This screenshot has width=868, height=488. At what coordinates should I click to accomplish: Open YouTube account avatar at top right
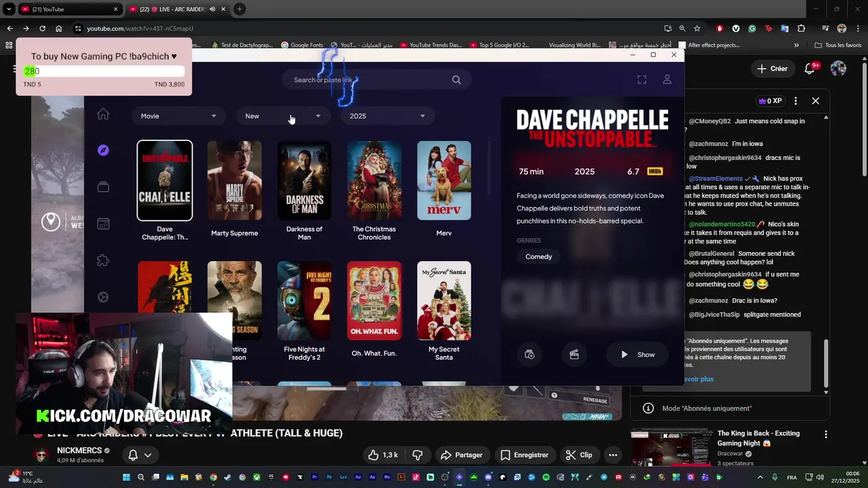[838, 68]
